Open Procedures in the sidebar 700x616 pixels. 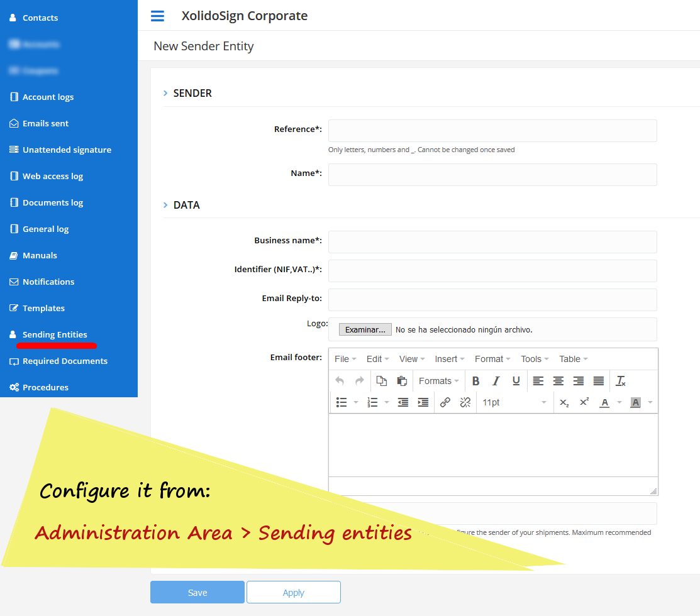[x=39, y=387]
